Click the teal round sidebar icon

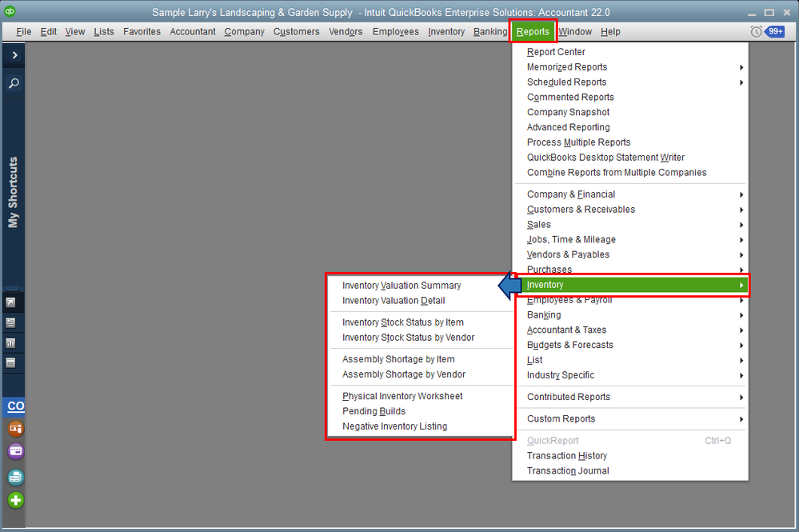point(16,477)
